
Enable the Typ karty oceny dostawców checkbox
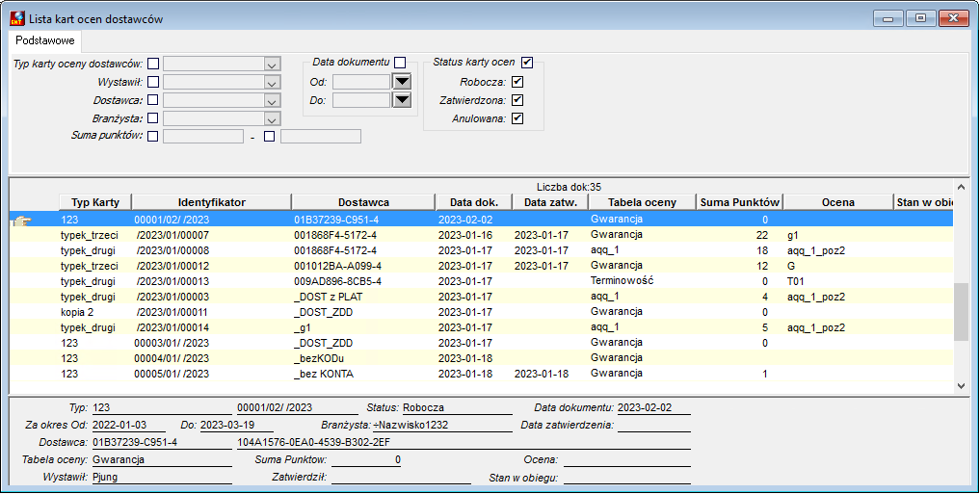[x=153, y=64]
